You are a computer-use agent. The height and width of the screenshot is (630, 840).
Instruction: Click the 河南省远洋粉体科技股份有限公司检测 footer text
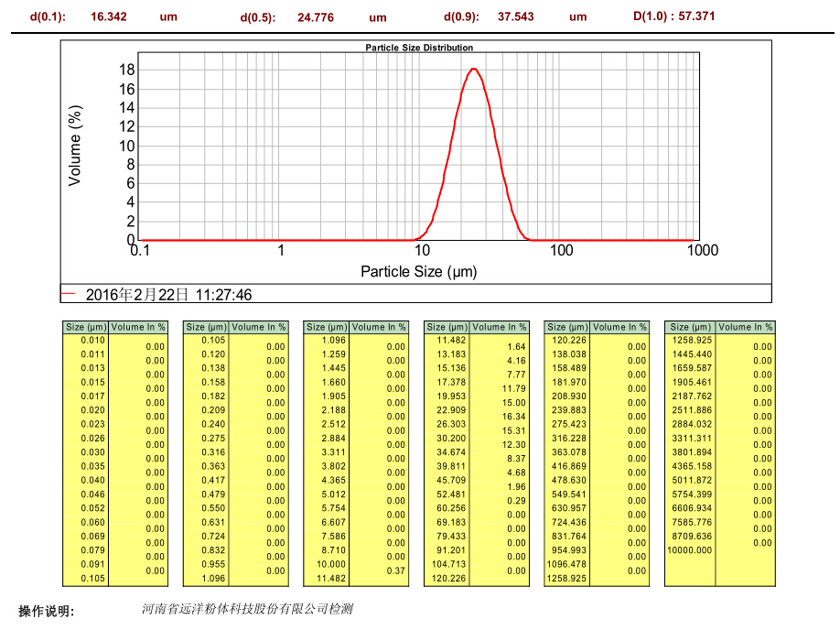pyautogui.click(x=247, y=609)
